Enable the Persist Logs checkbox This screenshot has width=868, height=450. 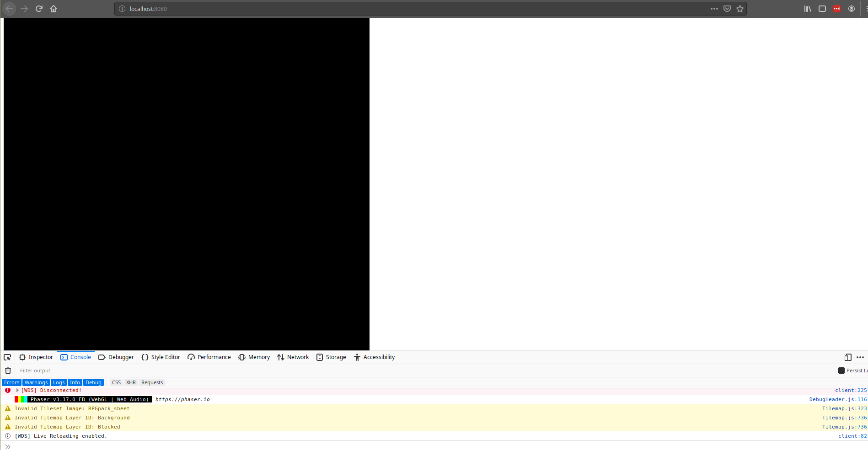click(x=841, y=370)
